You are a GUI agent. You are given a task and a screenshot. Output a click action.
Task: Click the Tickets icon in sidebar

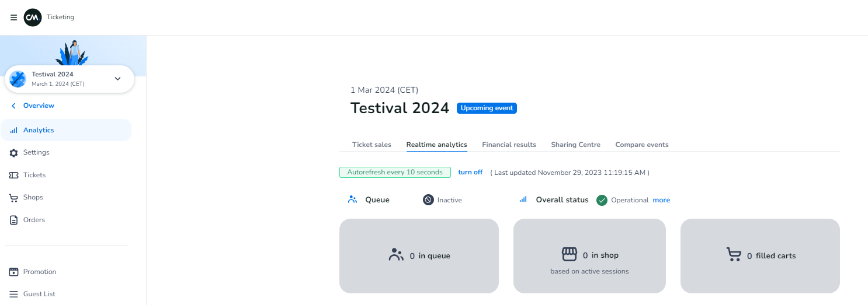[14, 175]
